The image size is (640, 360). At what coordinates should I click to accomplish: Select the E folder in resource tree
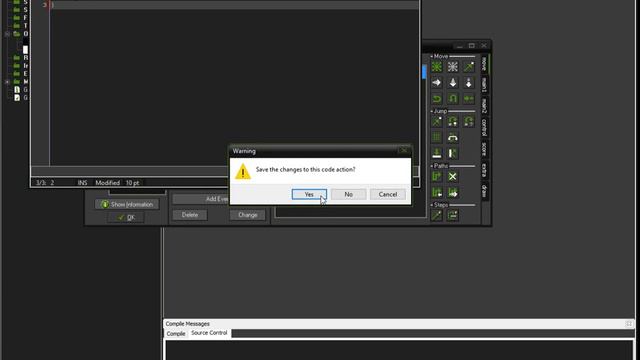click(x=20, y=73)
